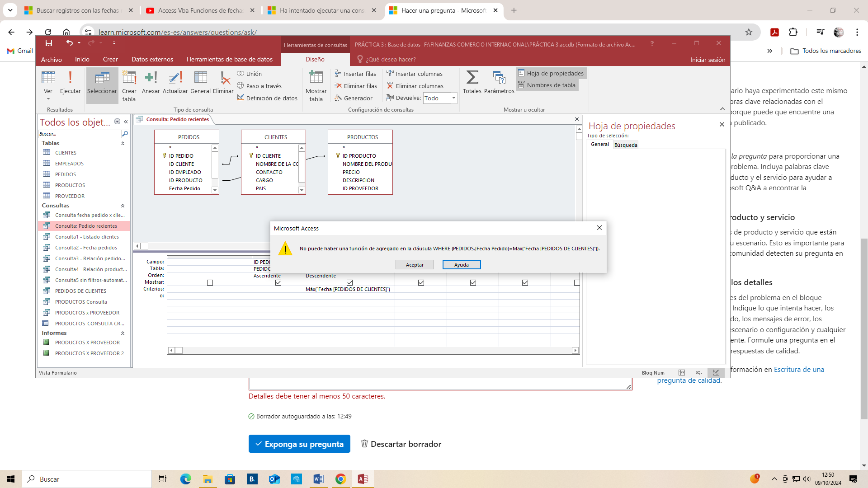Click the Undo arrow in Access toolbar
The height and width of the screenshot is (488, 868).
(x=69, y=42)
